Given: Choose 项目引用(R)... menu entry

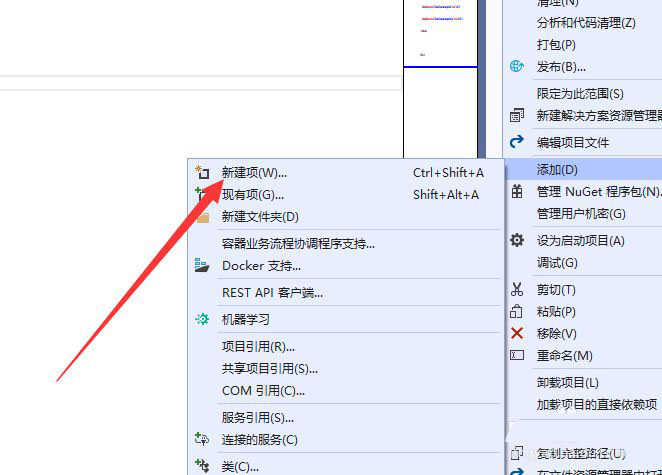Looking at the screenshot, I should [258, 346].
